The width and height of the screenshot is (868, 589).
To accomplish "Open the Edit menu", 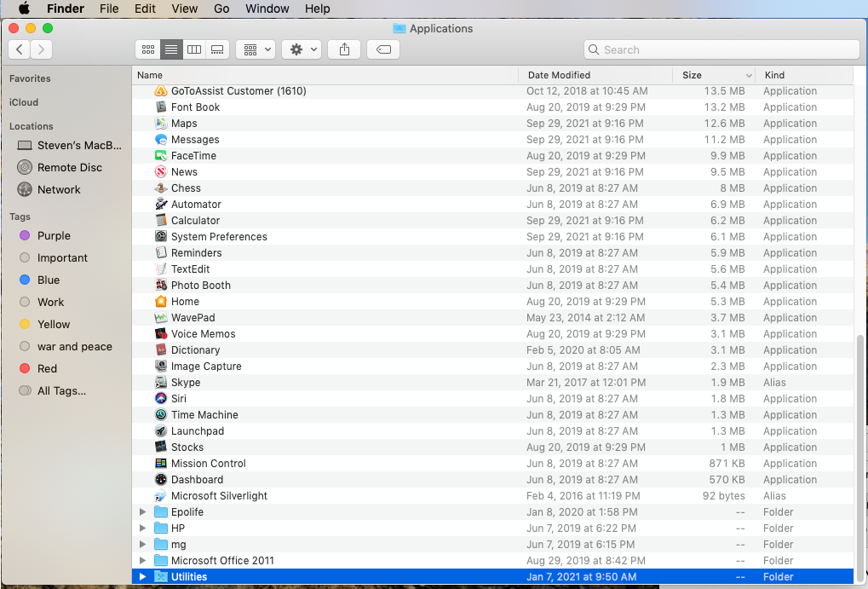I will point(145,9).
